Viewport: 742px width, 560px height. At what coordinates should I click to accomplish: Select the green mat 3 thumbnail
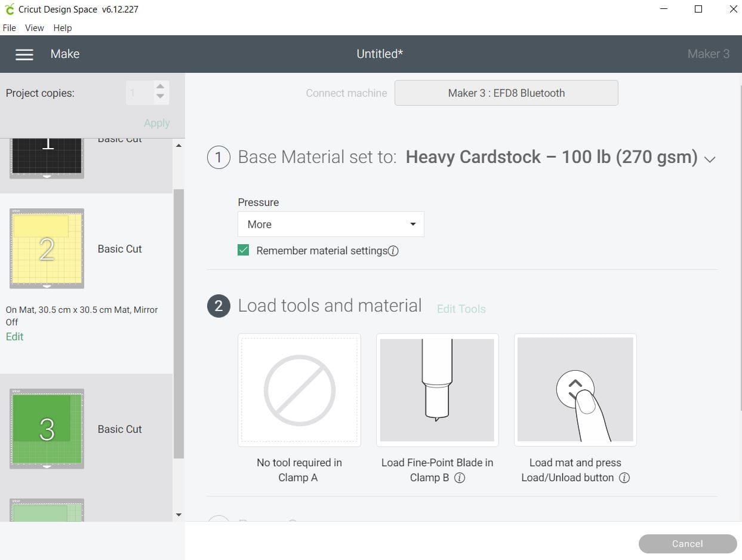47,429
